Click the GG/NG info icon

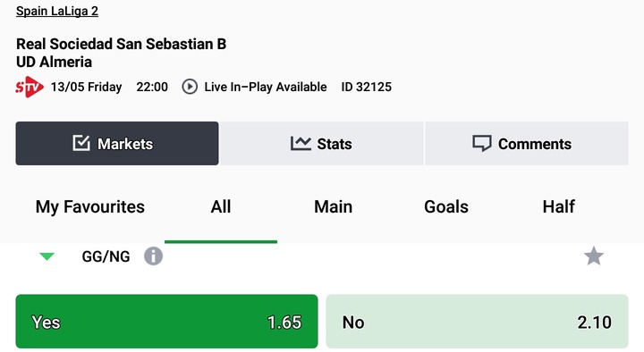pos(153,256)
